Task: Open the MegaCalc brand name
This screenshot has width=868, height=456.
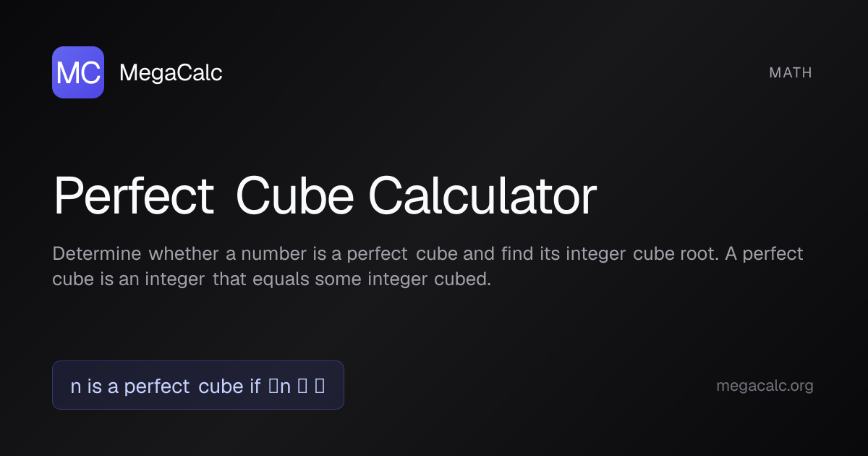Action: click(x=171, y=72)
